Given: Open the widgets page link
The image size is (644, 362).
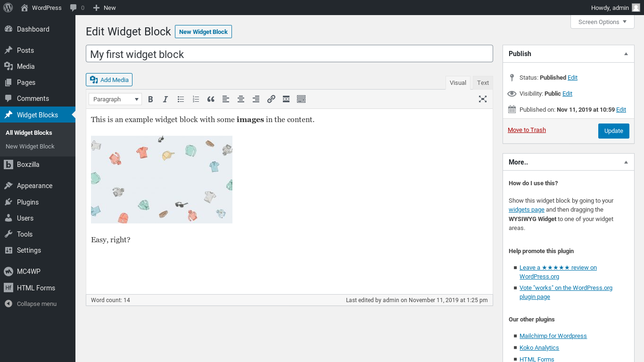Looking at the screenshot, I should point(527,210).
